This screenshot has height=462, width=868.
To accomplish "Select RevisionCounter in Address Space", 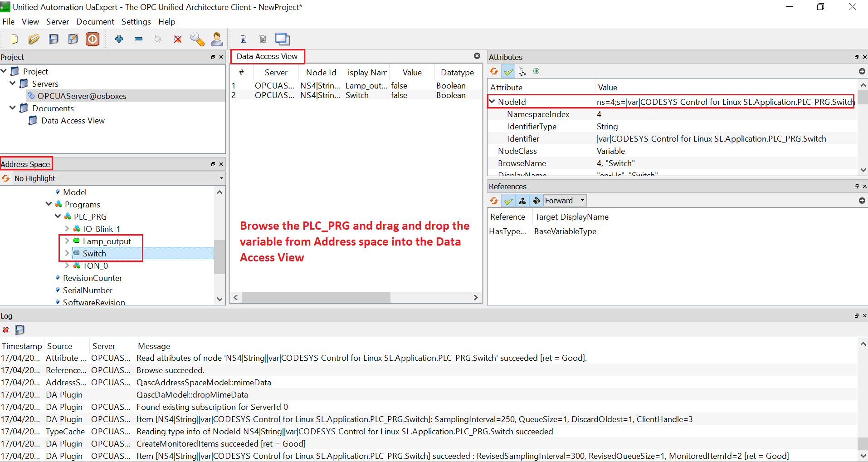I will [x=93, y=278].
